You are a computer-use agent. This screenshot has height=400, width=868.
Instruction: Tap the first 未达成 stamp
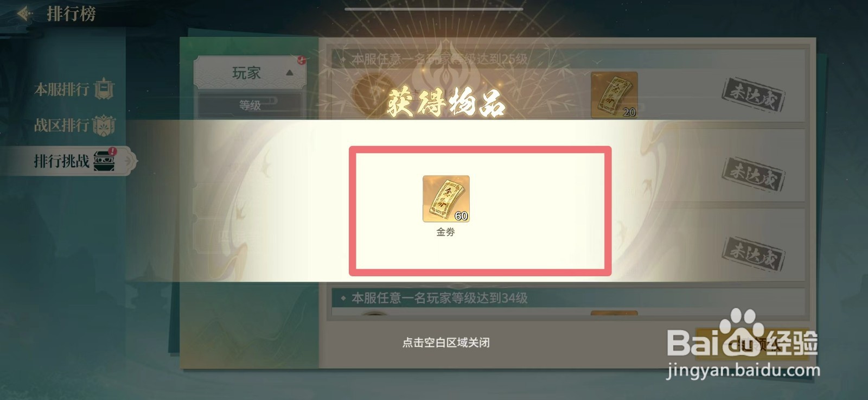(x=753, y=94)
